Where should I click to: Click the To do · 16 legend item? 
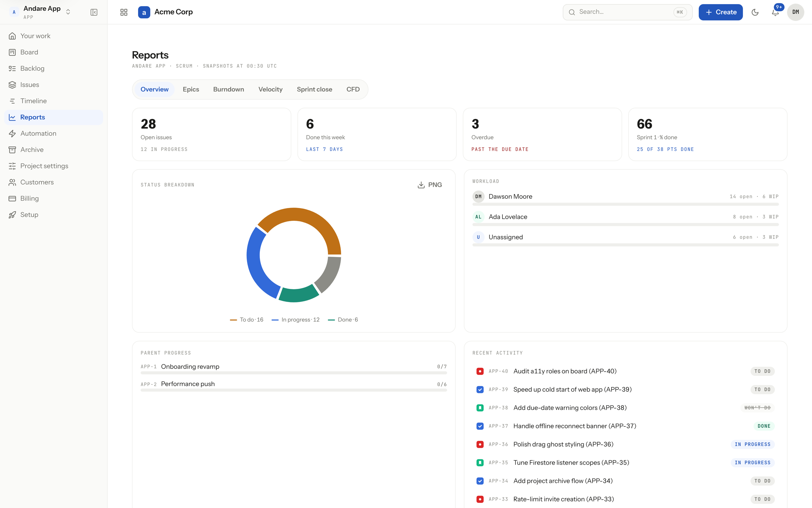(x=246, y=320)
